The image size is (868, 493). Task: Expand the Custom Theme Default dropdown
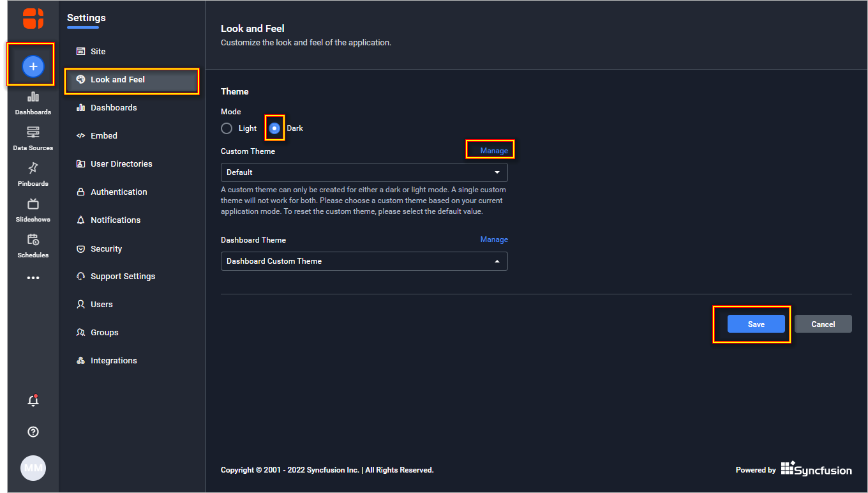[x=364, y=172]
